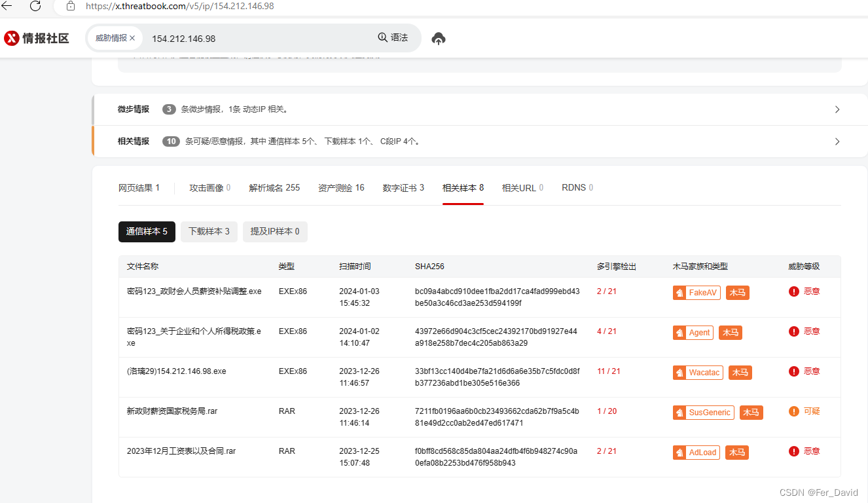Click SHA256 hash starting 43972e66d9

[x=496, y=337]
